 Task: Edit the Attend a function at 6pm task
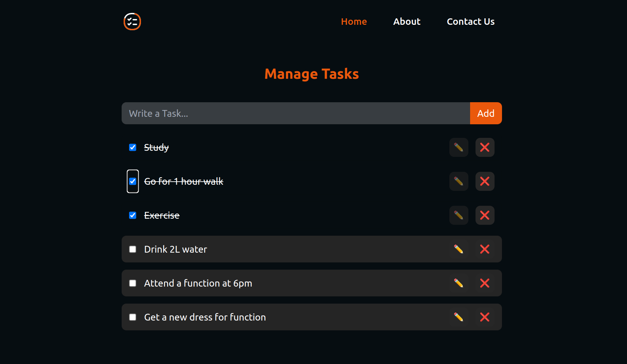pos(459,283)
